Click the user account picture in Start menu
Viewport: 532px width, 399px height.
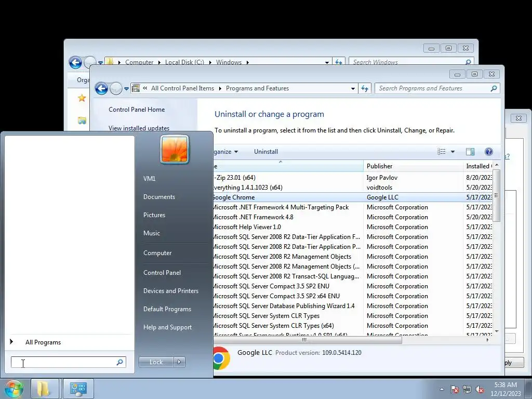[175, 149]
